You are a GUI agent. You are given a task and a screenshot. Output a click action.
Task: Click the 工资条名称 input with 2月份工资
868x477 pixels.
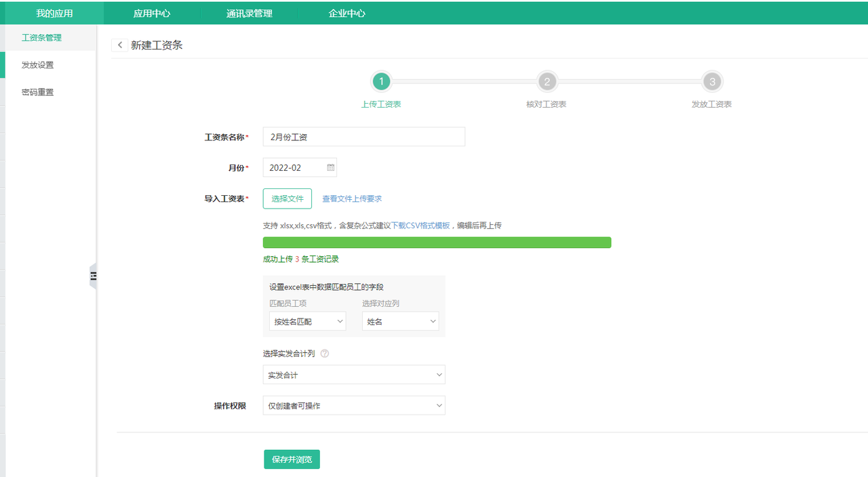364,137
